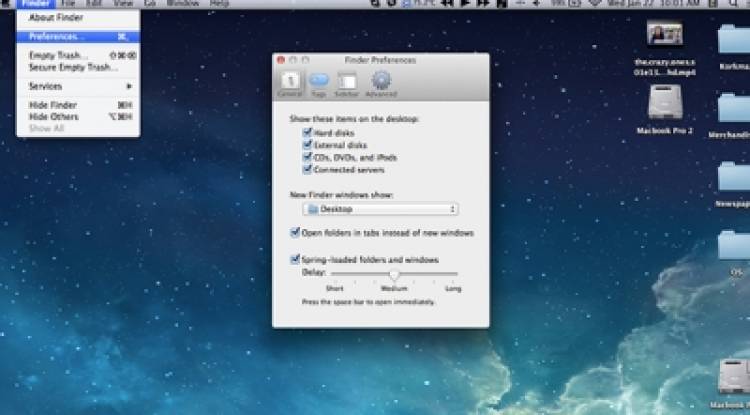Click the Delay slider handle
Screen dimensions: 750x415
(x=394, y=274)
